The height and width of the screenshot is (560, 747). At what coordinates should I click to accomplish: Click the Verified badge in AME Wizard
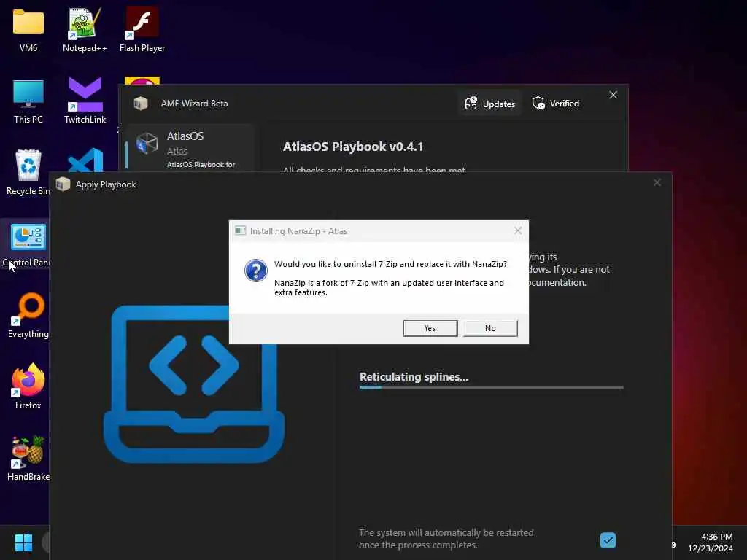coord(555,104)
